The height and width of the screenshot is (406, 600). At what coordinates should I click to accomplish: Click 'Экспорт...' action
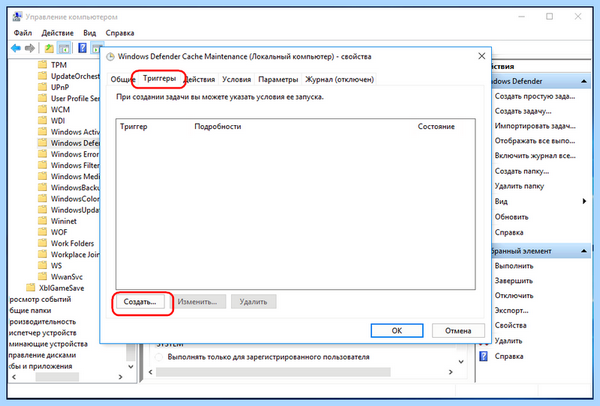click(x=512, y=310)
